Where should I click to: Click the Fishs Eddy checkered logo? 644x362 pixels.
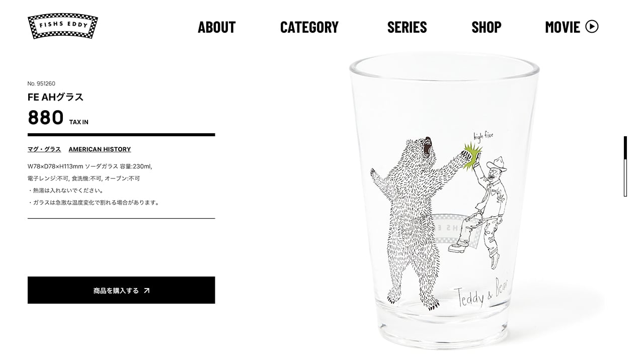(x=63, y=26)
